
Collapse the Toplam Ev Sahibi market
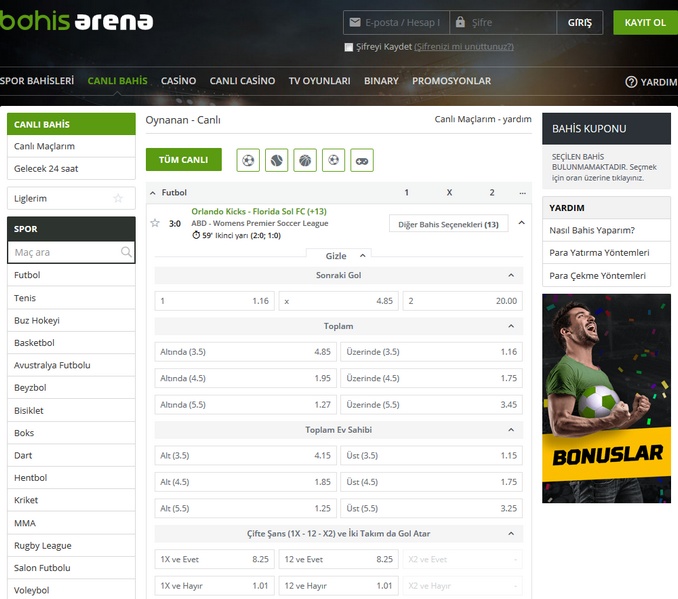[511, 430]
